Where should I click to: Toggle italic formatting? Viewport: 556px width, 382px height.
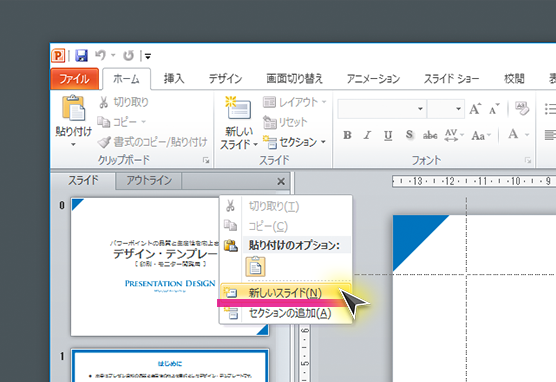tap(367, 135)
